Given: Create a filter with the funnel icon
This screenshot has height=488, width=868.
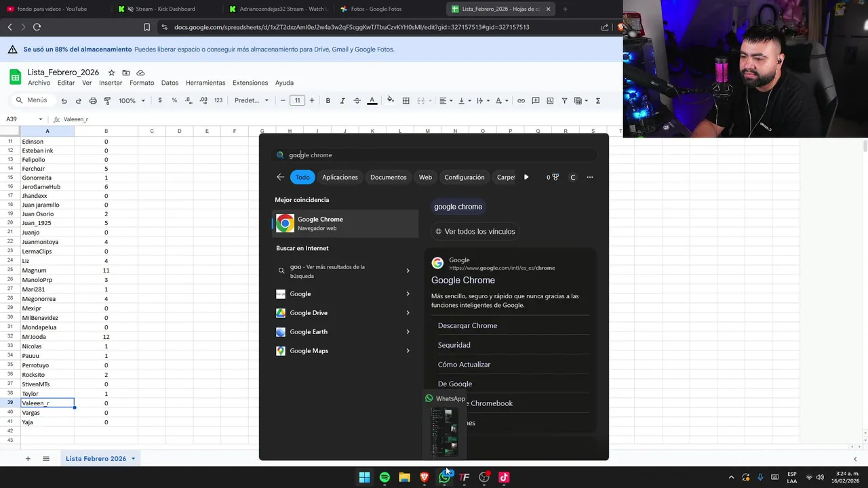Looking at the screenshot, I should point(564,100).
